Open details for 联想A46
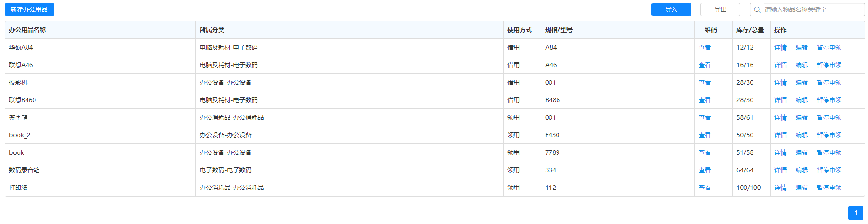This screenshot has width=868, height=224. [x=780, y=65]
